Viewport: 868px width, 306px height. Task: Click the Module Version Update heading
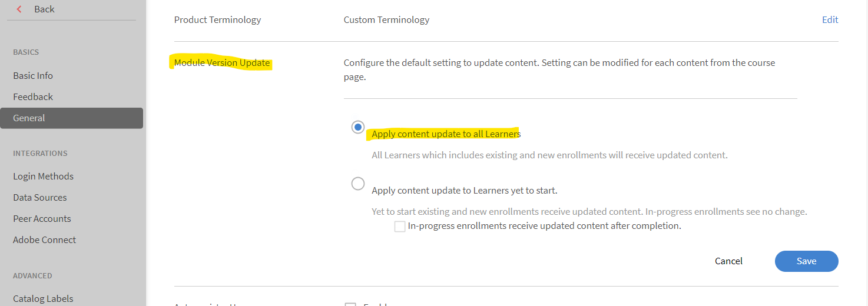point(222,63)
